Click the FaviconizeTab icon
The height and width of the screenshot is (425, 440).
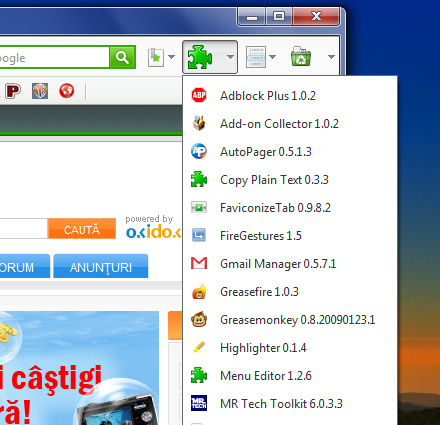click(x=199, y=207)
